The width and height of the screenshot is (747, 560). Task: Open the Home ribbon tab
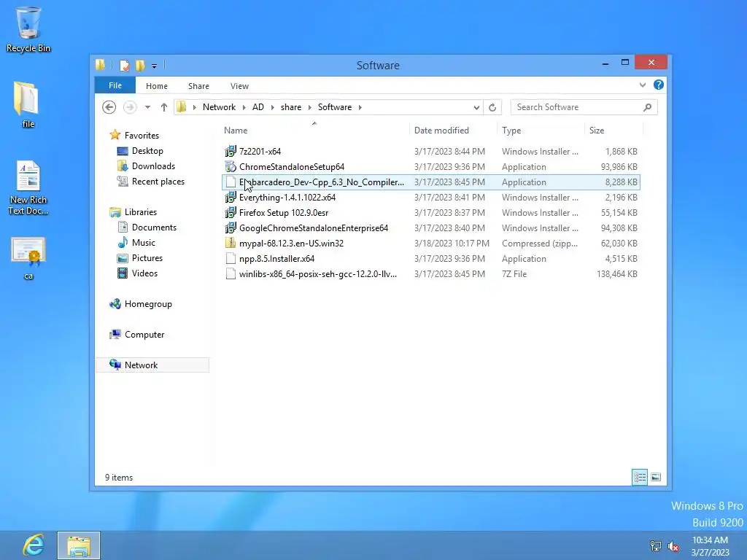157,86
